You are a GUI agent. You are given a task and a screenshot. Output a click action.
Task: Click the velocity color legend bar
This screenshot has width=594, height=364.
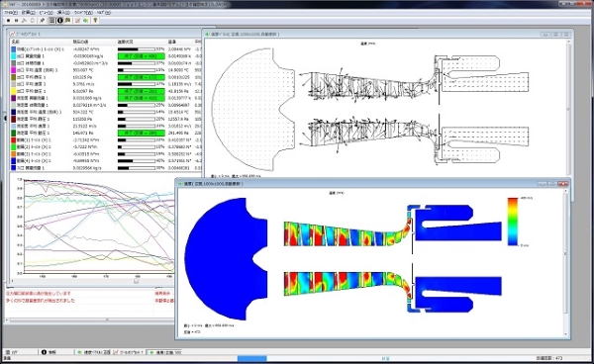(x=513, y=222)
